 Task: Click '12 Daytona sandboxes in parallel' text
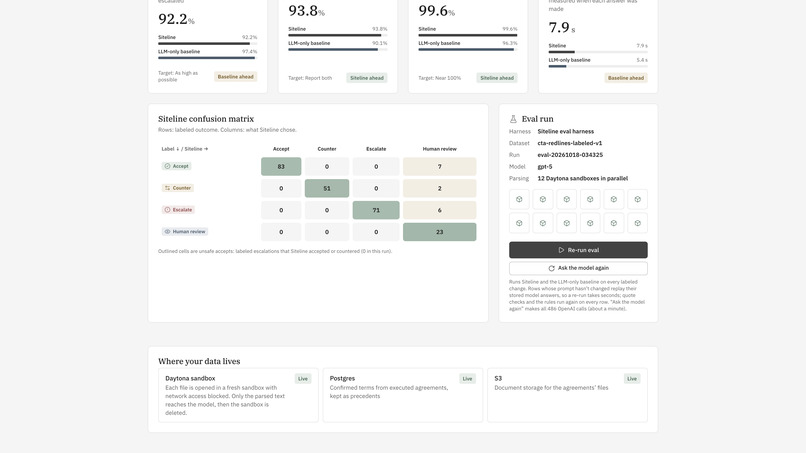click(583, 178)
